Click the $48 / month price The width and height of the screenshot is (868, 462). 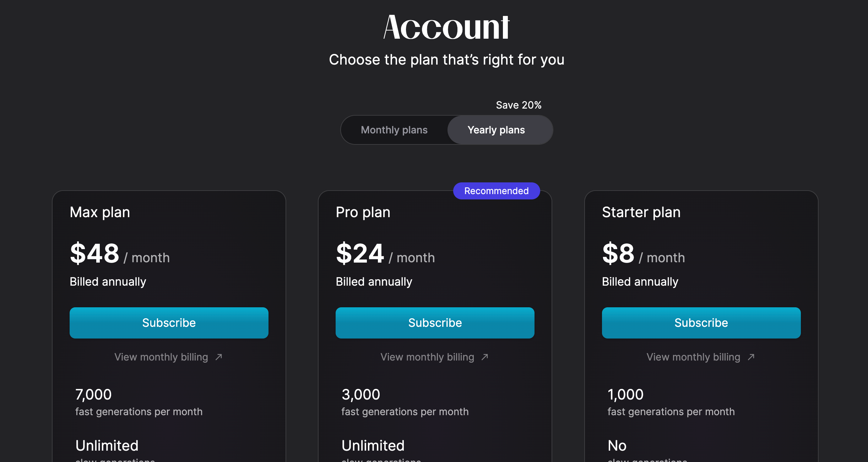[120, 254]
